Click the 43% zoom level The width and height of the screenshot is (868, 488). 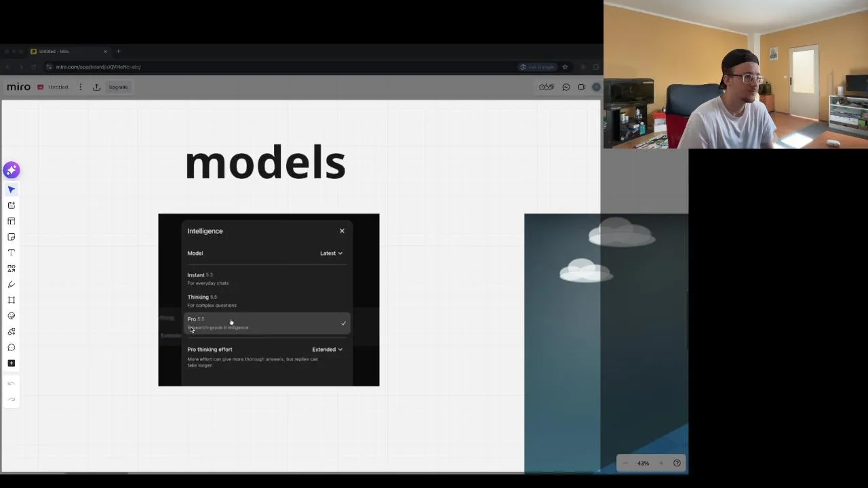point(643,463)
